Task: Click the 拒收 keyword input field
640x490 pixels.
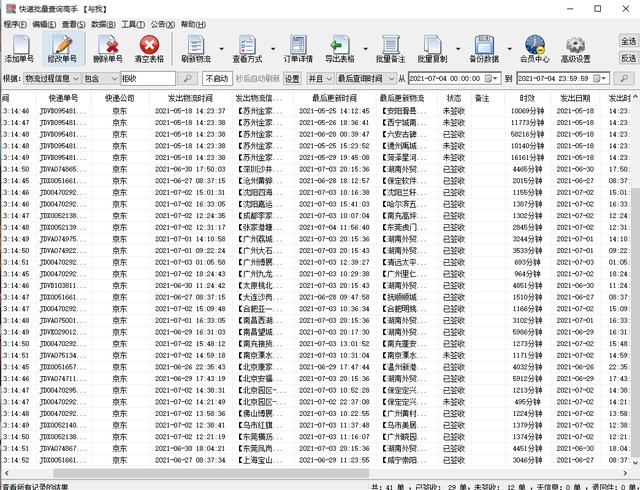Action: point(158,78)
